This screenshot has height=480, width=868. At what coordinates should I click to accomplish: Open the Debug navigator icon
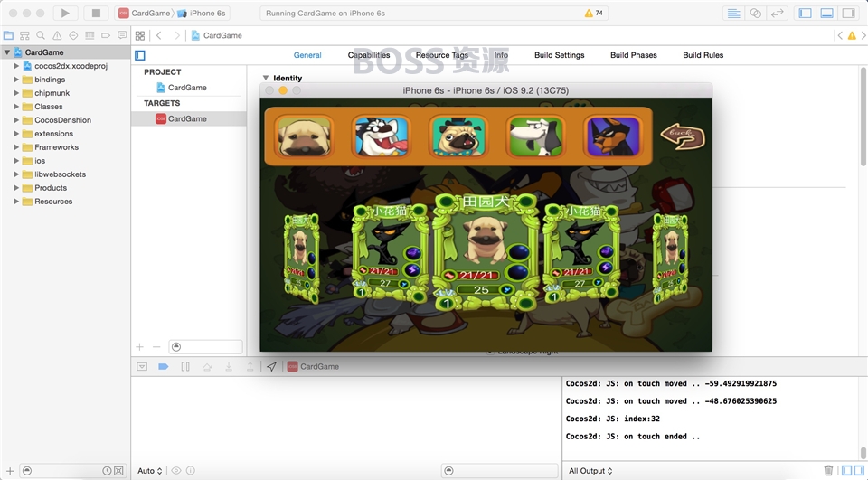click(x=90, y=35)
